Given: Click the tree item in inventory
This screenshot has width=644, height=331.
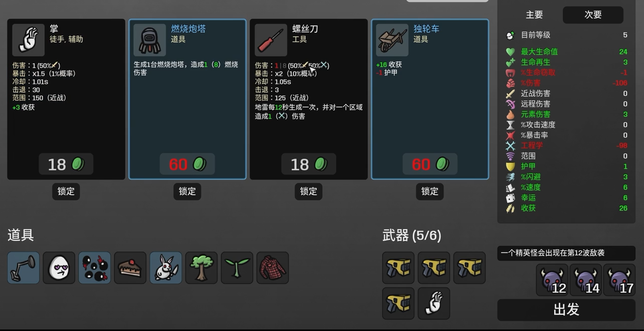Looking at the screenshot, I should (x=201, y=268).
